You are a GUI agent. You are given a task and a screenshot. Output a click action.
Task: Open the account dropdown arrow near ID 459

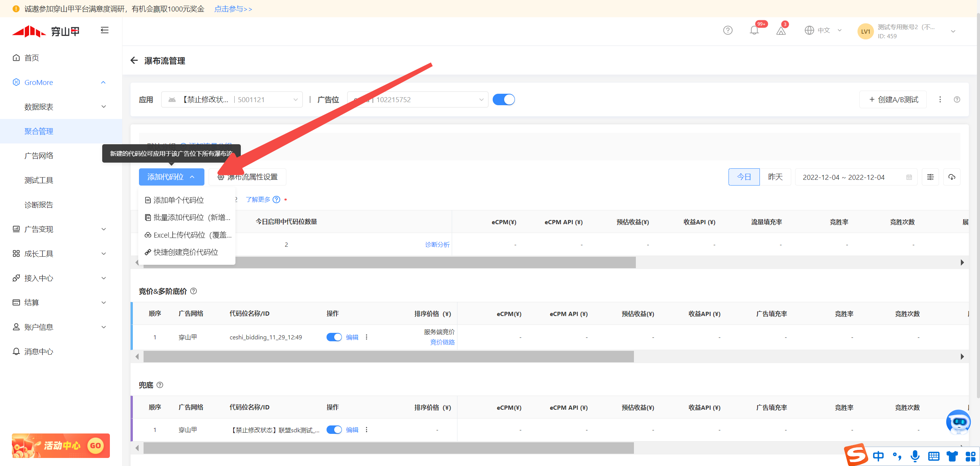tap(953, 31)
